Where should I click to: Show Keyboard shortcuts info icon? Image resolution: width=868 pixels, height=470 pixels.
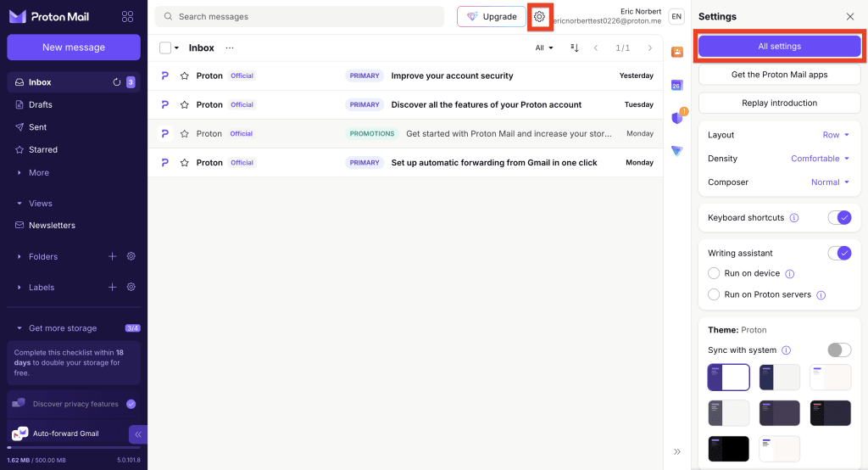coord(793,218)
